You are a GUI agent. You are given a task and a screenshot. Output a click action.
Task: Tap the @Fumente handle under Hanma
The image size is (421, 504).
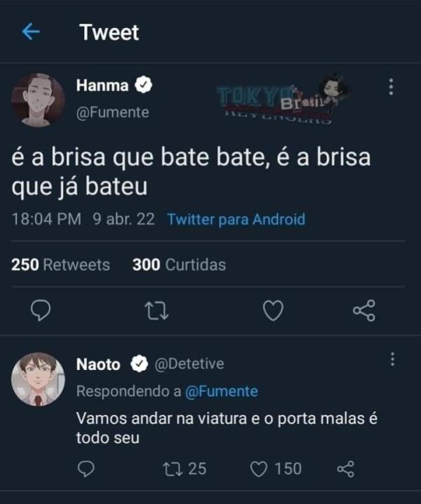coord(112,112)
